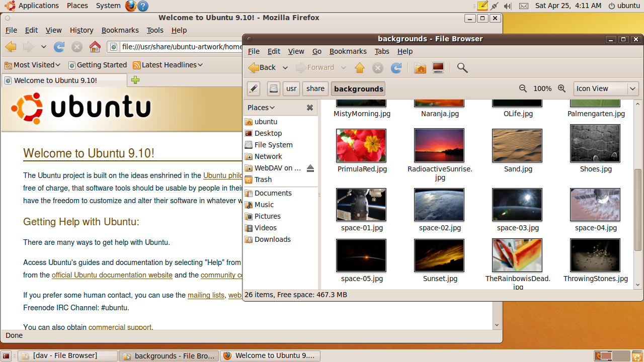Open the File Browser's Tabs menu
Viewport: 644px width, 362px height.
click(382, 51)
